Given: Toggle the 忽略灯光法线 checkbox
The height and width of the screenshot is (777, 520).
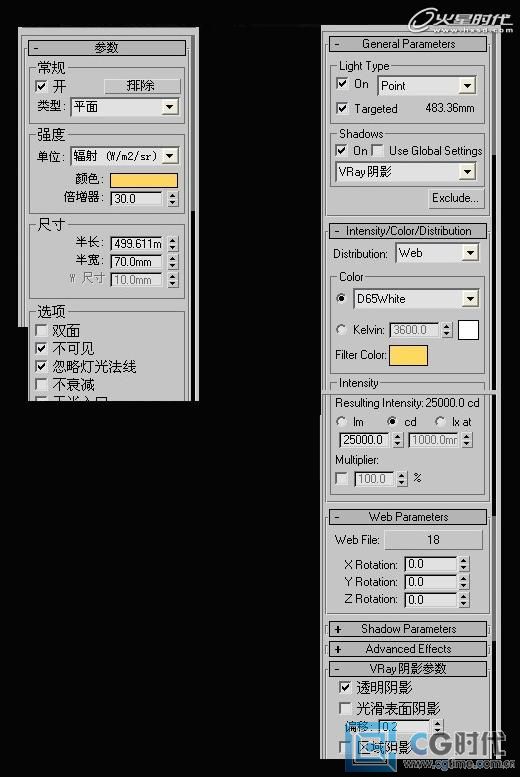Looking at the screenshot, I should point(42,367).
